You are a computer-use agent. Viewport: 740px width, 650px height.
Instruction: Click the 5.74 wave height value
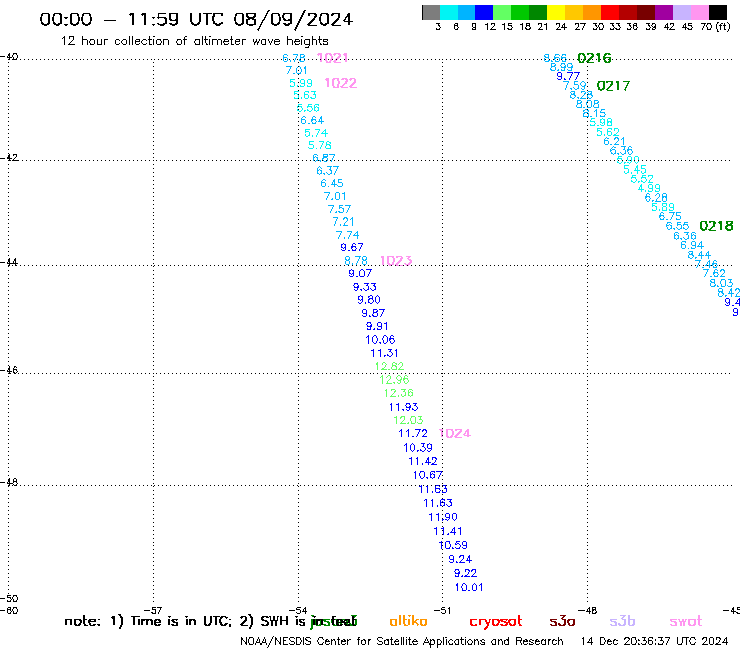pyautogui.click(x=316, y=133)
